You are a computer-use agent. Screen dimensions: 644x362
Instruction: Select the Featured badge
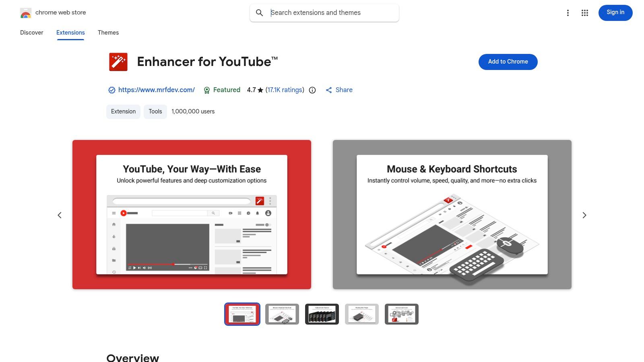pyautogui.click(x=222, y=90)
